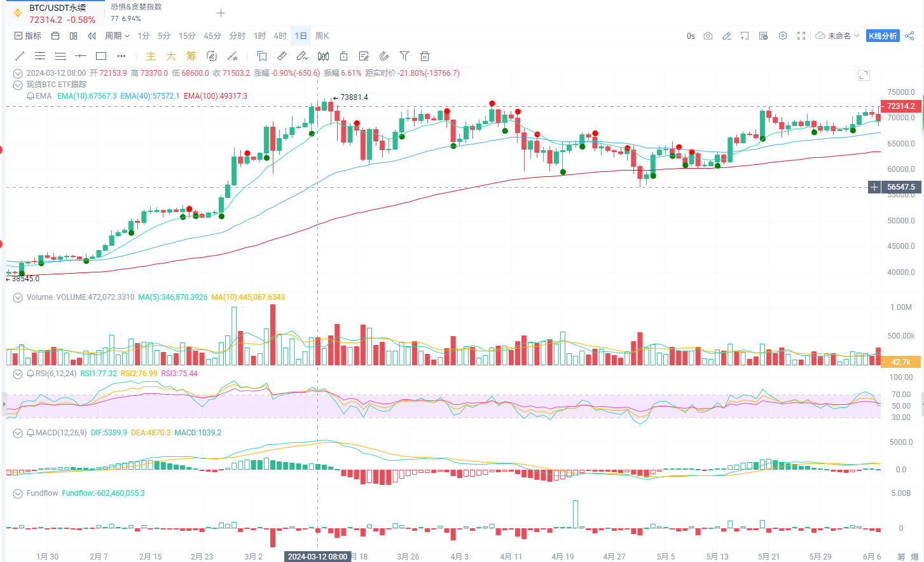Click the paperclip attachment icon

tap(384, 56)
